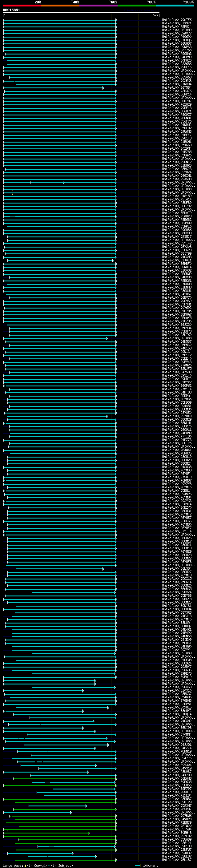Click the UniRef100_Q6JWX1 label
This screenshot has height=868, width=197.
[177, 450]
